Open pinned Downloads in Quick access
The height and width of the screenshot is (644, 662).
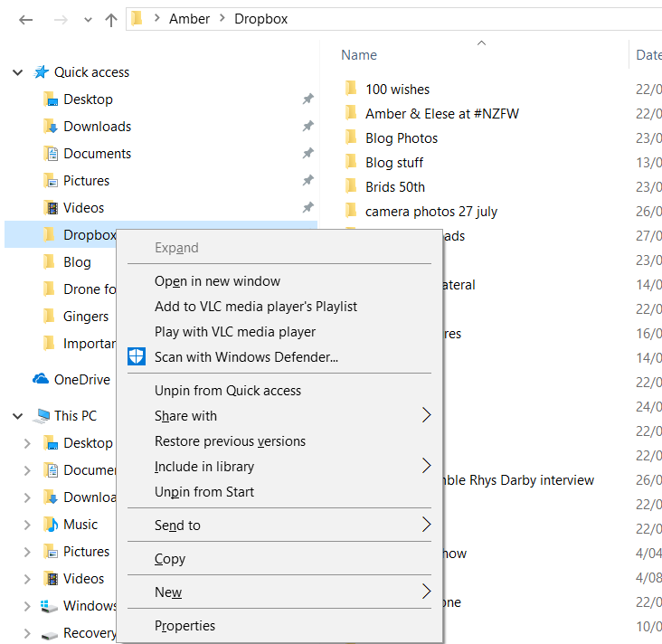click(x=97, y=127)
